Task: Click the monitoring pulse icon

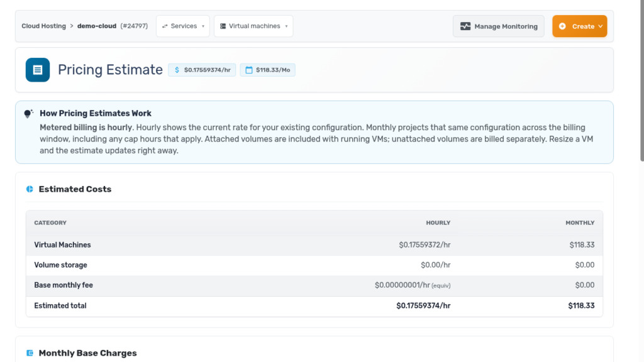Action: 465,26
